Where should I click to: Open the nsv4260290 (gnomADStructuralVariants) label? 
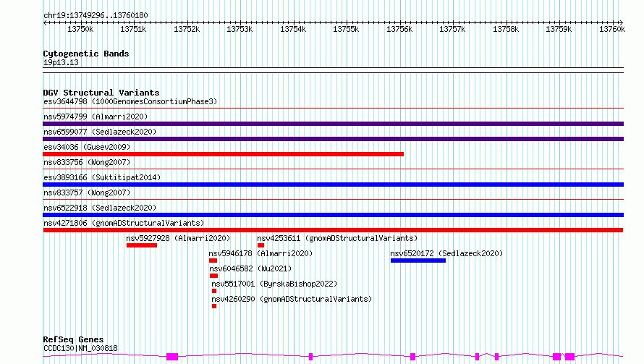pyautogui.click(x=292, y=299)
